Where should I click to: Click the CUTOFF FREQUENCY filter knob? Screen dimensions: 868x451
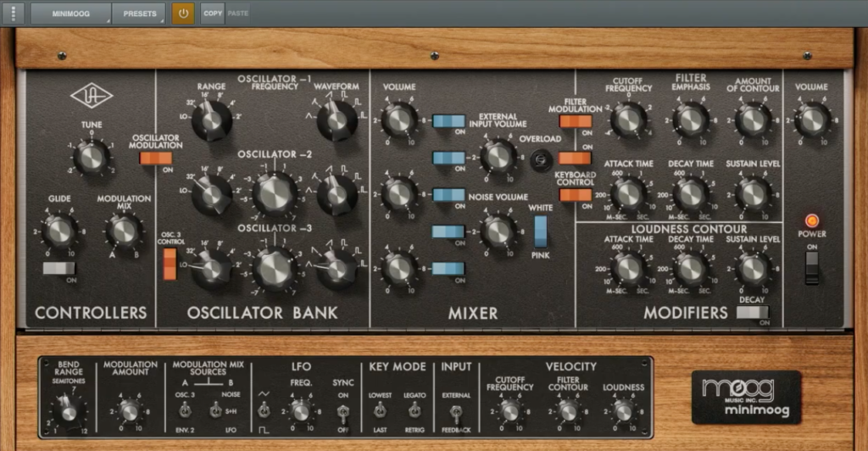click(x=628, y=120)
